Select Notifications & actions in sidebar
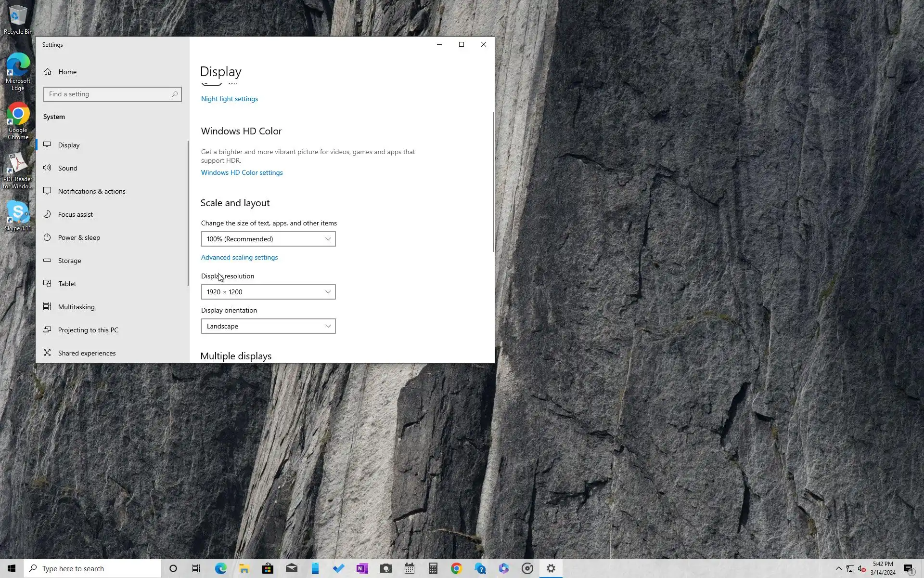This screenshot has width=924, height=578. (x=91, y=191)
